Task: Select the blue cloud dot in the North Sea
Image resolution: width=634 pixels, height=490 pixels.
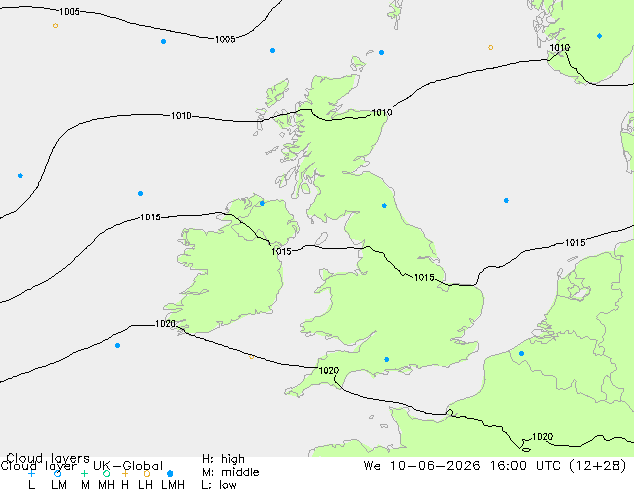Action: pyautogui.click(x=506, y=201)
